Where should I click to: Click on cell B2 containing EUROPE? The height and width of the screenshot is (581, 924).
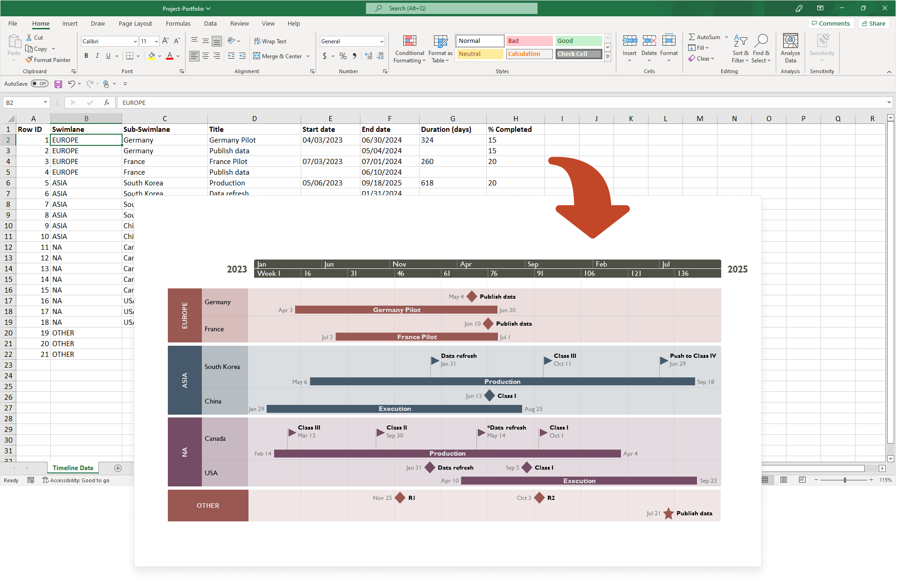(x=86, y=139)
